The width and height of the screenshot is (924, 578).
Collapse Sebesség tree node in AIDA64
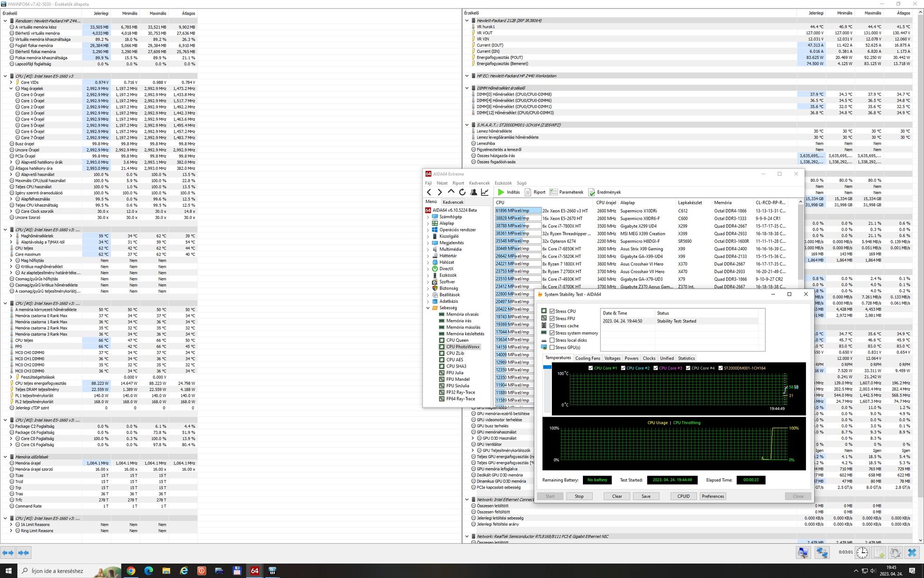428,308
